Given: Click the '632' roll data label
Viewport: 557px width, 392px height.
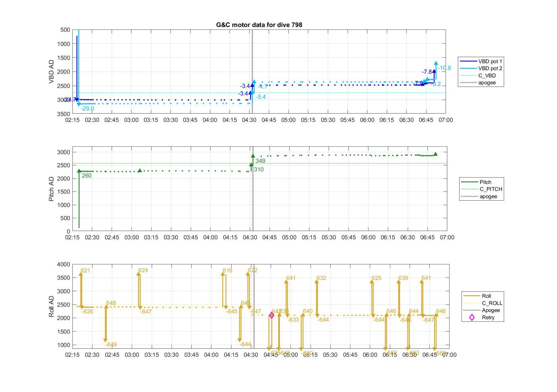Looking at the screenshot, I should click(x=321, y=278).
